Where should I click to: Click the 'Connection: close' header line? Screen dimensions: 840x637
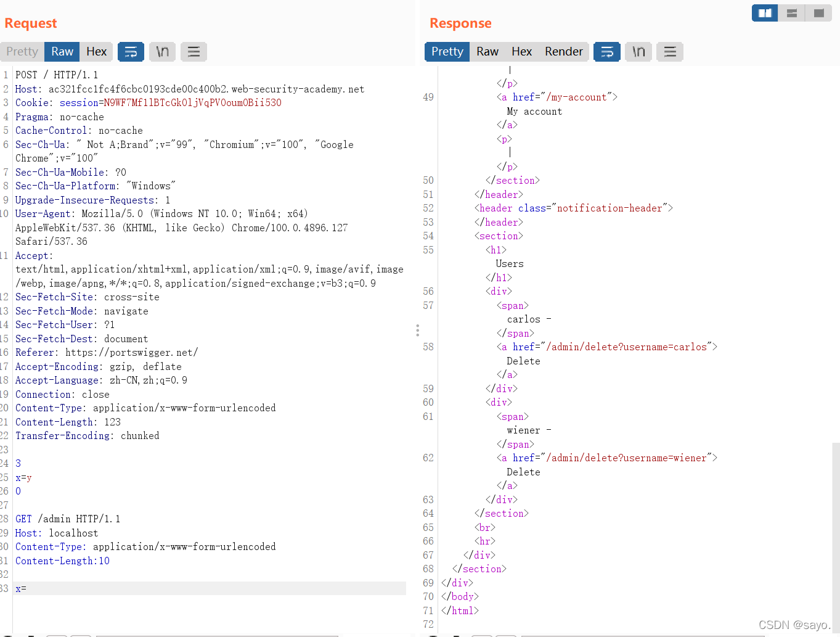(x=62, y=395)
